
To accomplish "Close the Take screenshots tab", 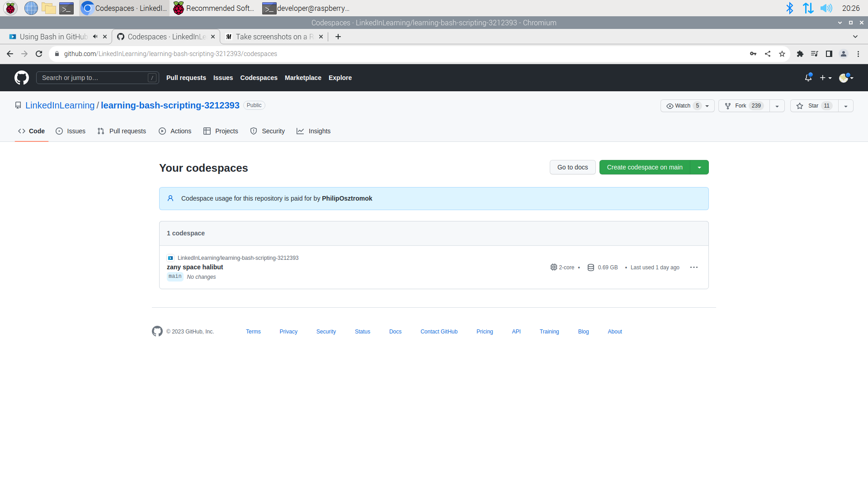I will tap(321, 37).
